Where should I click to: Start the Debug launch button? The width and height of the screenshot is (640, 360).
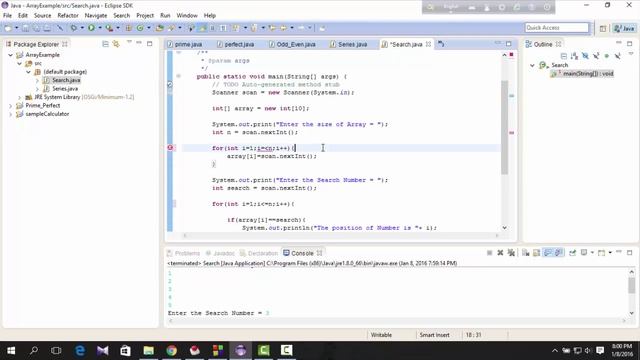click(x=74, y=28)
